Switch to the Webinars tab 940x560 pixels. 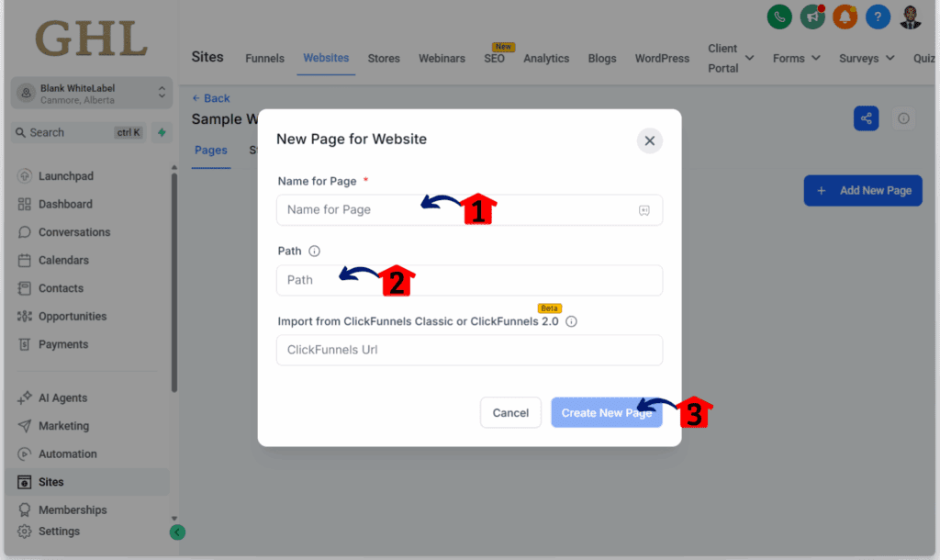[x=442, y=58]
